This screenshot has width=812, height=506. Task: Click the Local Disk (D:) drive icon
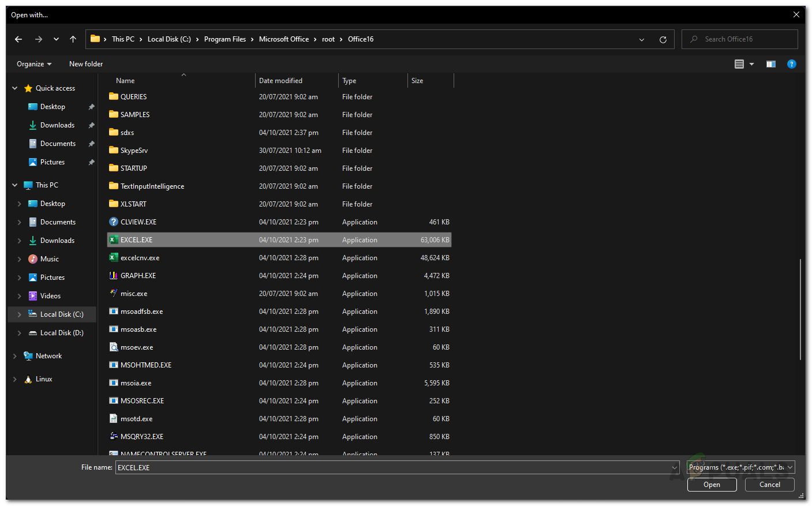point(33,333)
